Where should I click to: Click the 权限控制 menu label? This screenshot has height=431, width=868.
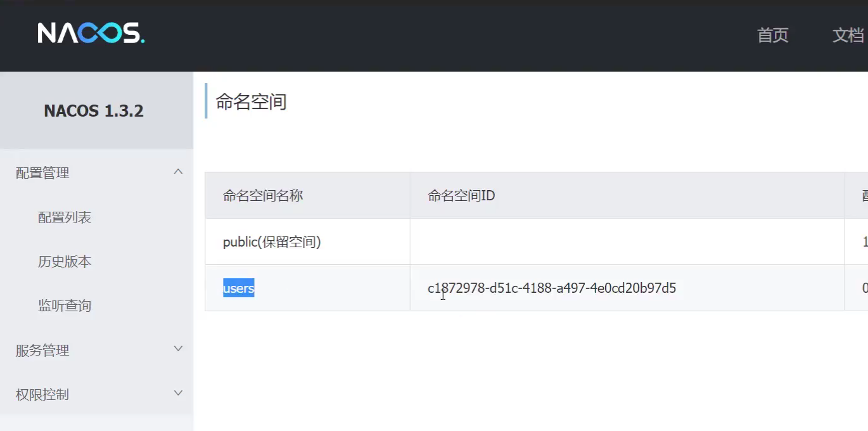[x=42, y=395]
